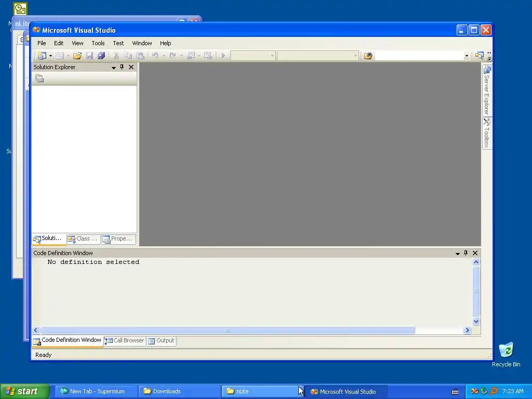
Task: Click the horizontal scrollbar right arrow
Action: click(467, 330)
